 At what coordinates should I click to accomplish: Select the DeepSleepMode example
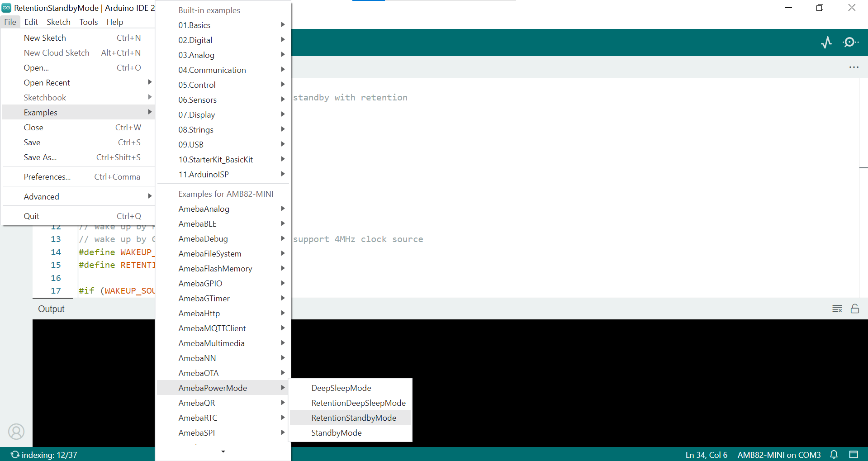click(x=341, y=388)
